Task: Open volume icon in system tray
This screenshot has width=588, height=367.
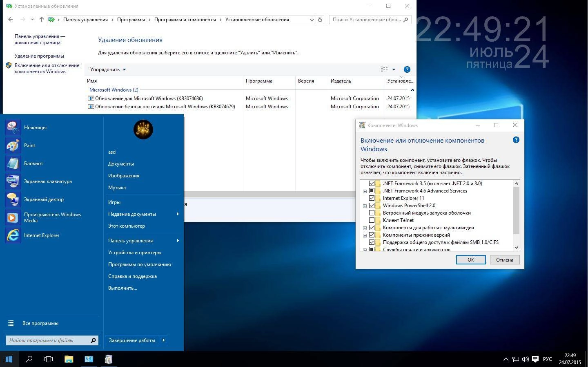Action: [x=525, y=359]
